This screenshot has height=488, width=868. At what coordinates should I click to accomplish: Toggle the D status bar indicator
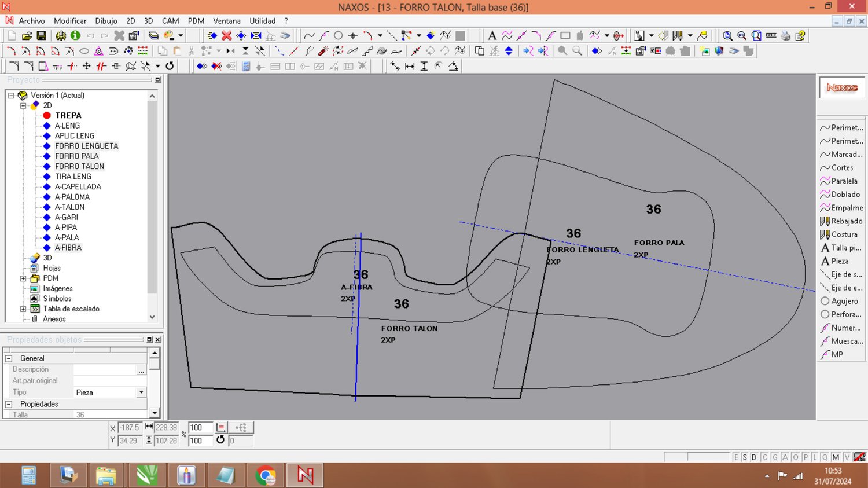point(754,457)
